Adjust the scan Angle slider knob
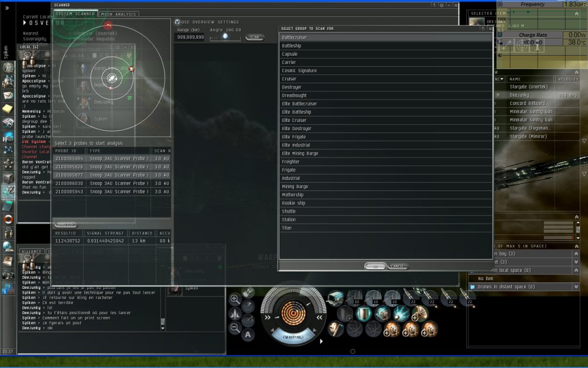 tap(225, 36)
